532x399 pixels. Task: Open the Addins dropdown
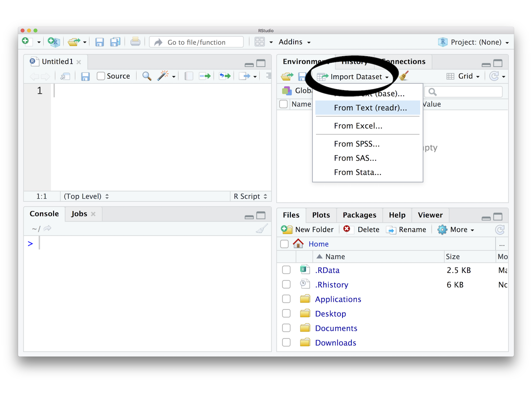pyautogui.click(x=294, y=42)
